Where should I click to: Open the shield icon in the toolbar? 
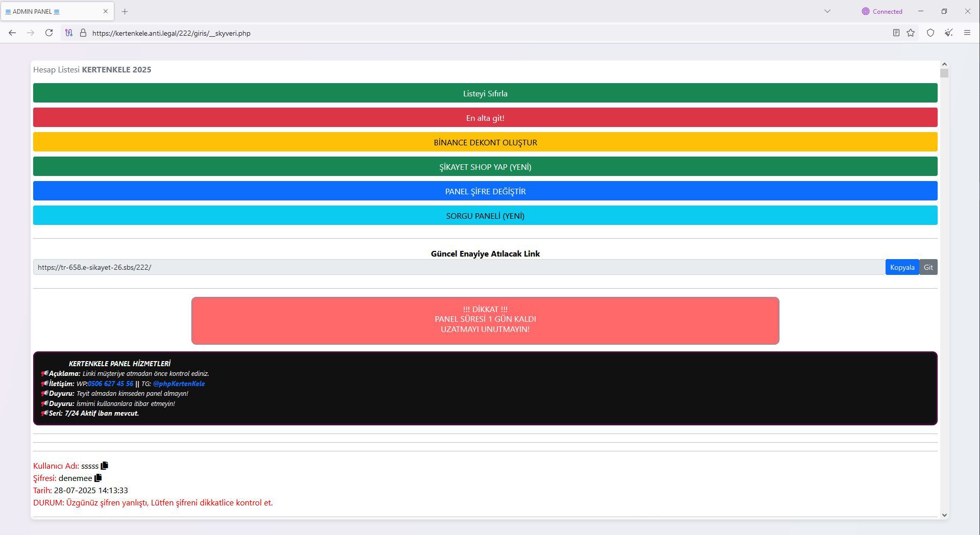pyautogui.click(x=931, y=33)
